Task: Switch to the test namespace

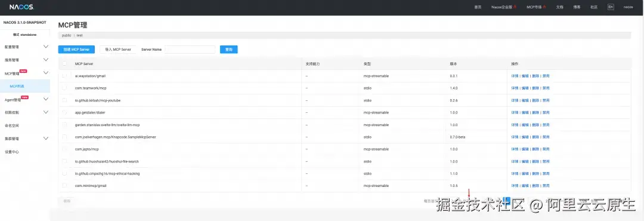Action: tap(80, 35)
